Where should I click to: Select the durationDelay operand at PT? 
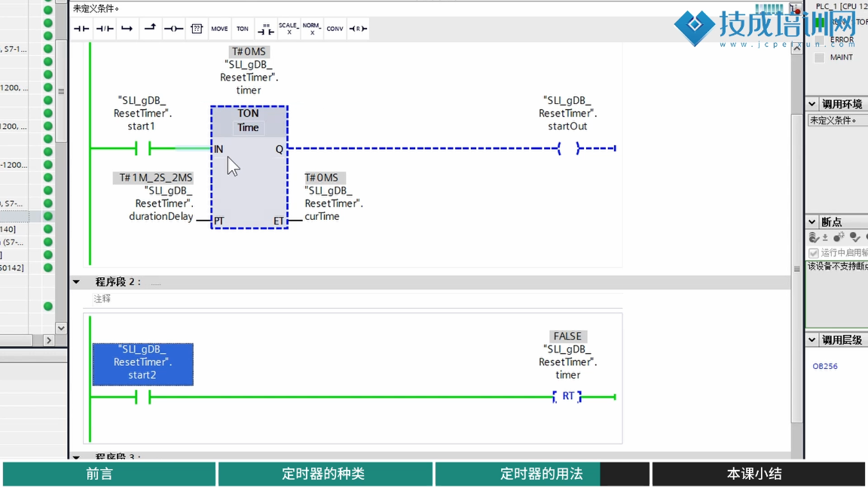click(161, 203)
